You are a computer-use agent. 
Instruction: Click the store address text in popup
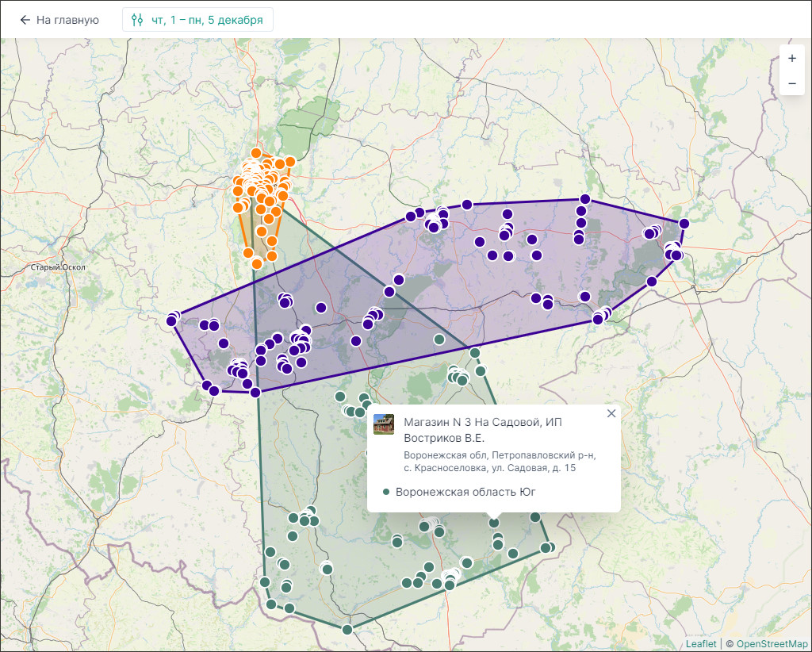tap(499, 462)
